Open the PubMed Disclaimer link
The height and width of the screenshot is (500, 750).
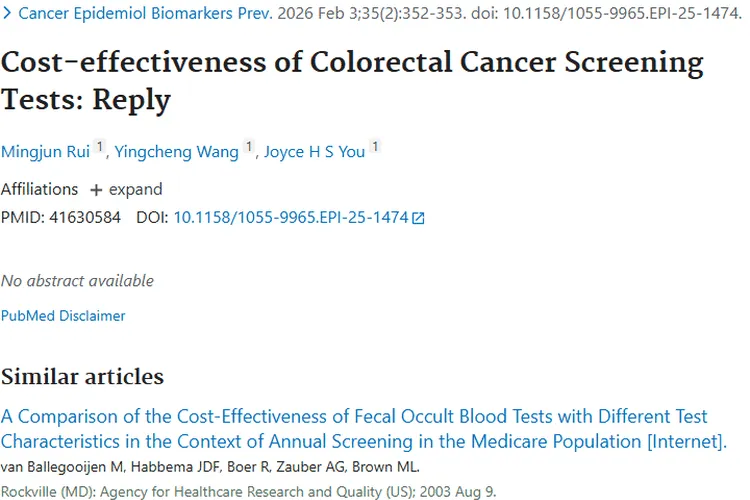(x=63, y=315)
